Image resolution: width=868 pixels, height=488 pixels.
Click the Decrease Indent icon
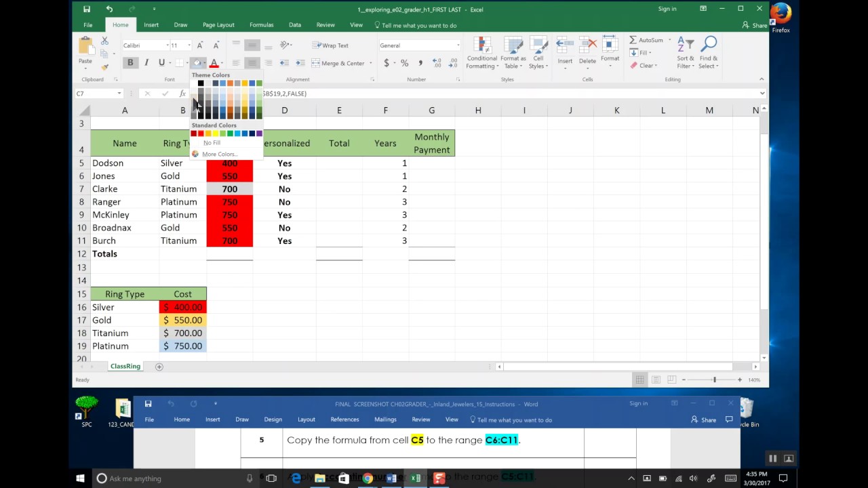coord(284,63)
